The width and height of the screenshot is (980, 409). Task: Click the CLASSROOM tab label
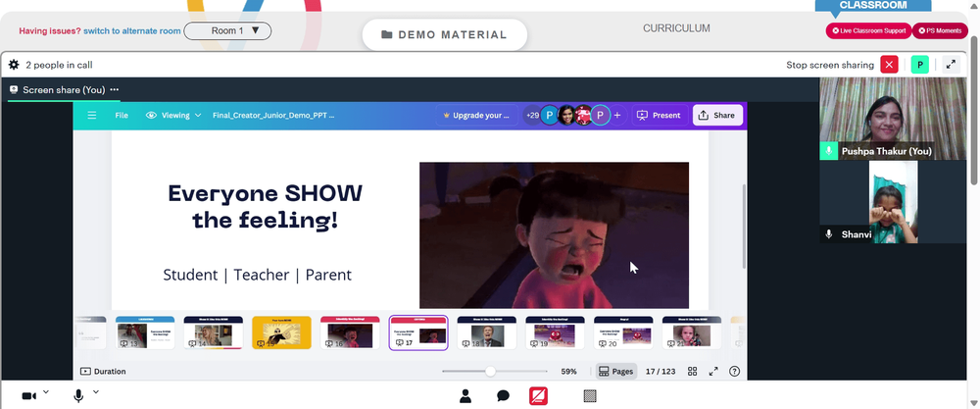click(x=872, y=5)
